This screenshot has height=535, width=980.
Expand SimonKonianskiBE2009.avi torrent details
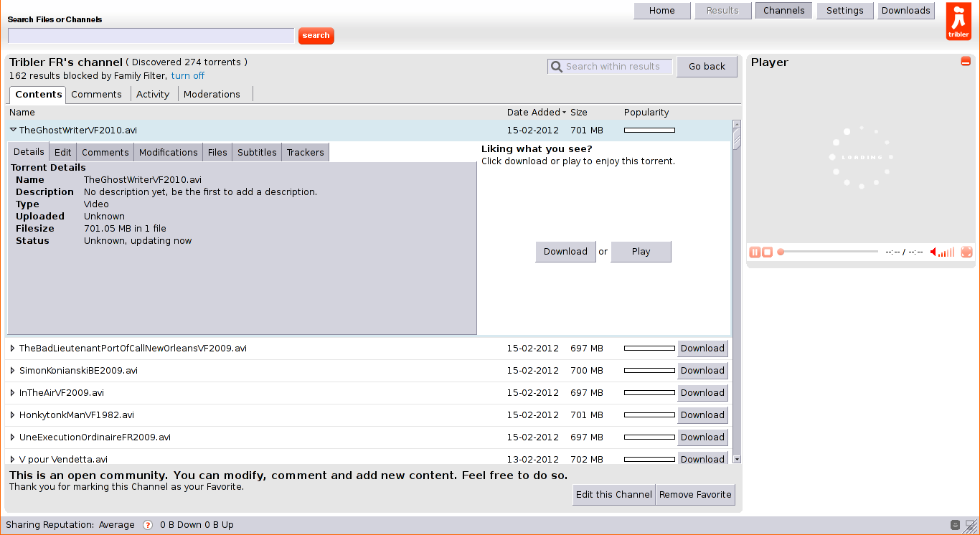click(x=13, y=371)
